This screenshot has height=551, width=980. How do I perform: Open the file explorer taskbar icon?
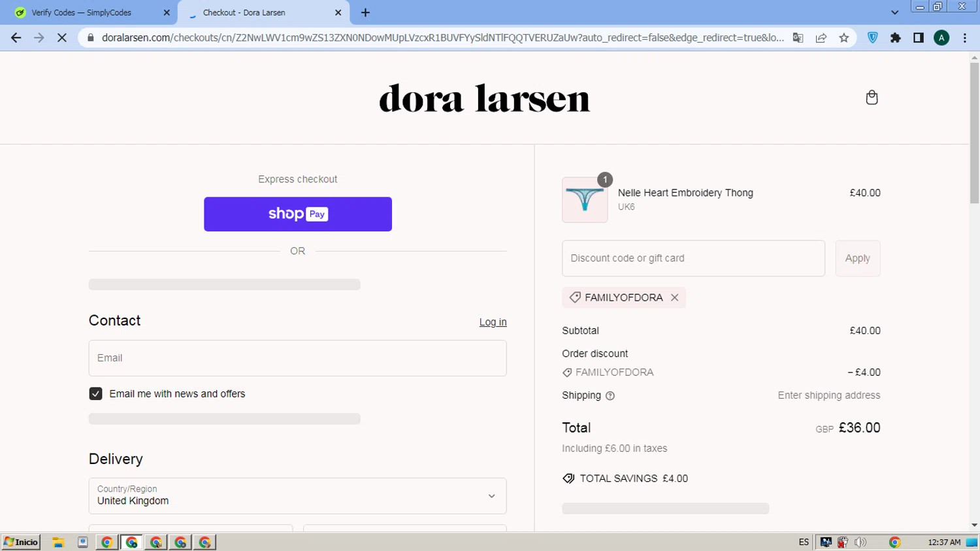point(58,542)
